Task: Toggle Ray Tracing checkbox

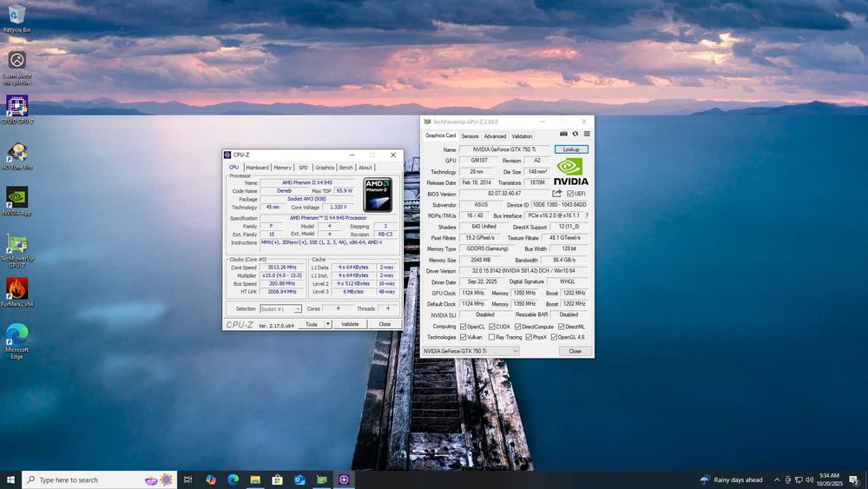Action: click(491, 337)
